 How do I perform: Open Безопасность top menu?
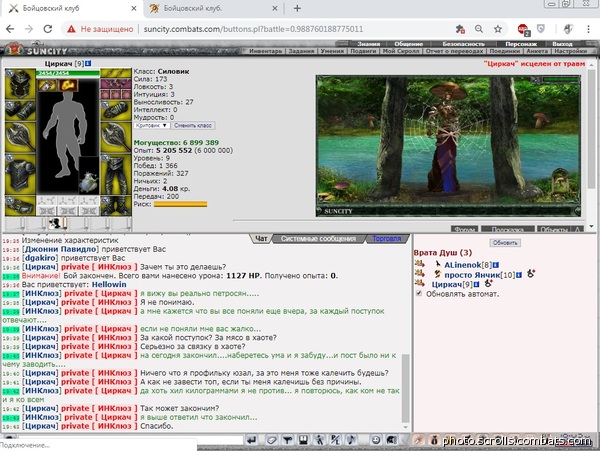tap(463, 44)
